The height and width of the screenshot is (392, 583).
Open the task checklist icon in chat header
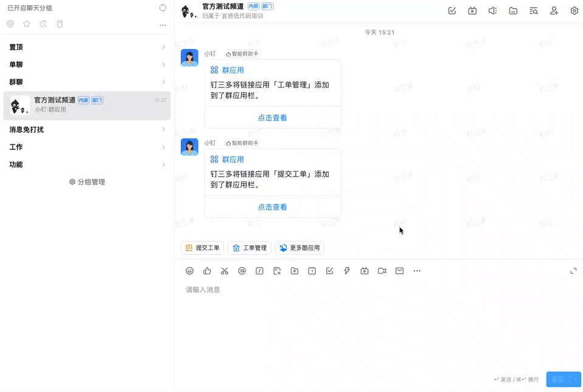[452, 11]
